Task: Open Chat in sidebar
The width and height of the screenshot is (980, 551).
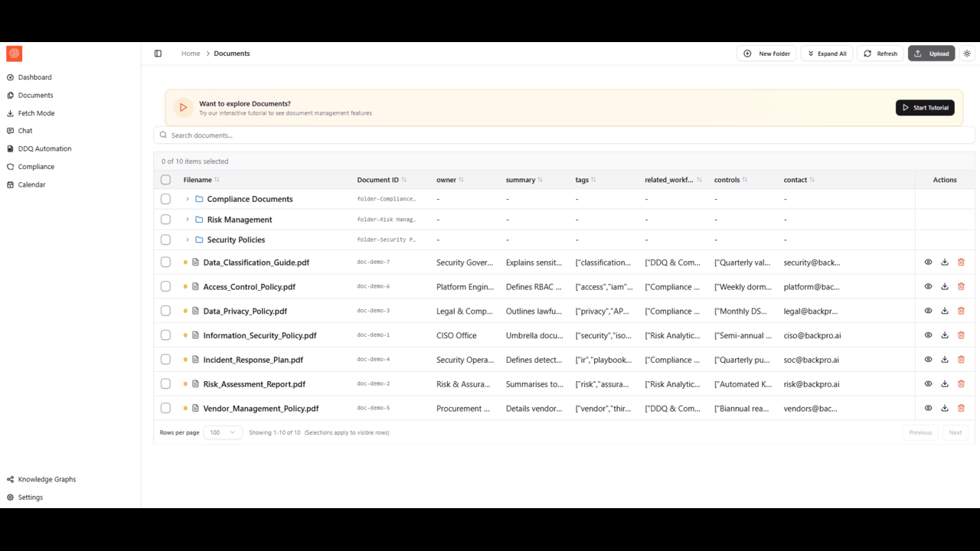Action: (x=25, y=131)
